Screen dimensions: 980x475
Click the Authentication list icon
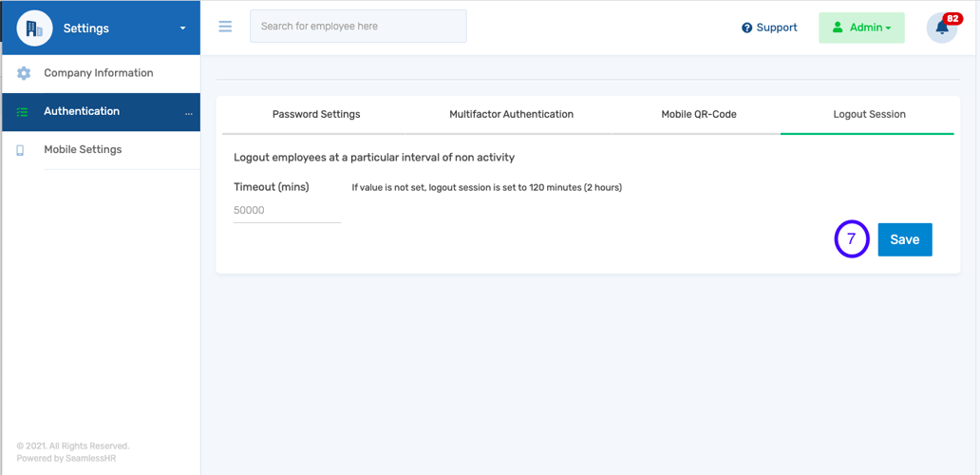[x=23, y=112]
